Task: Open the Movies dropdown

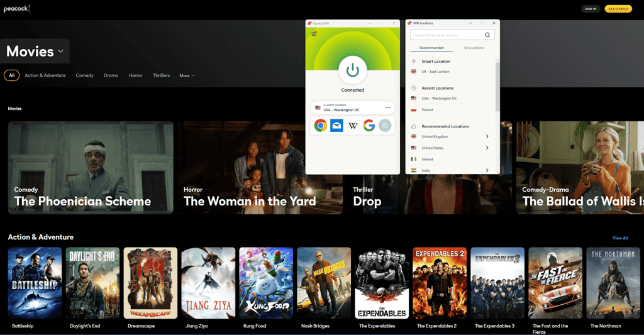Action: click(35, 52)
